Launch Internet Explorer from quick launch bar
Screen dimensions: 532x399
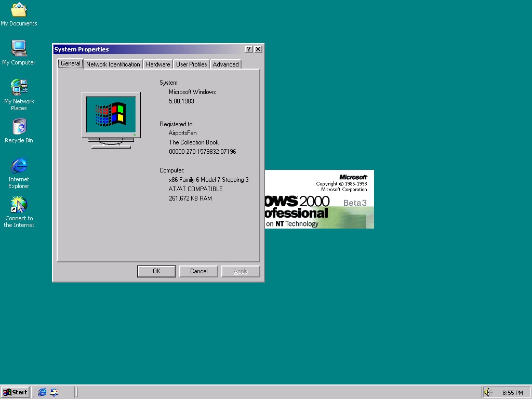click(x=42, y=392)
